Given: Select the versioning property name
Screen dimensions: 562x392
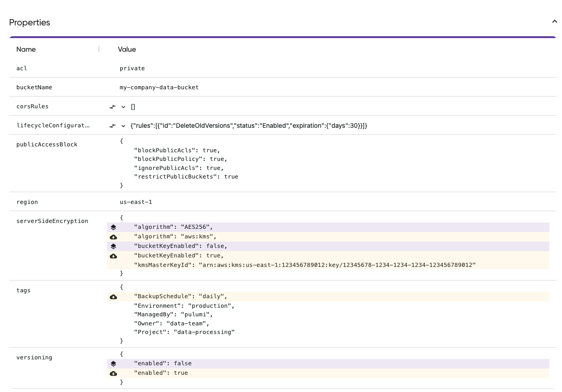Looking at the screenshot, I should [x=34, y=358].
